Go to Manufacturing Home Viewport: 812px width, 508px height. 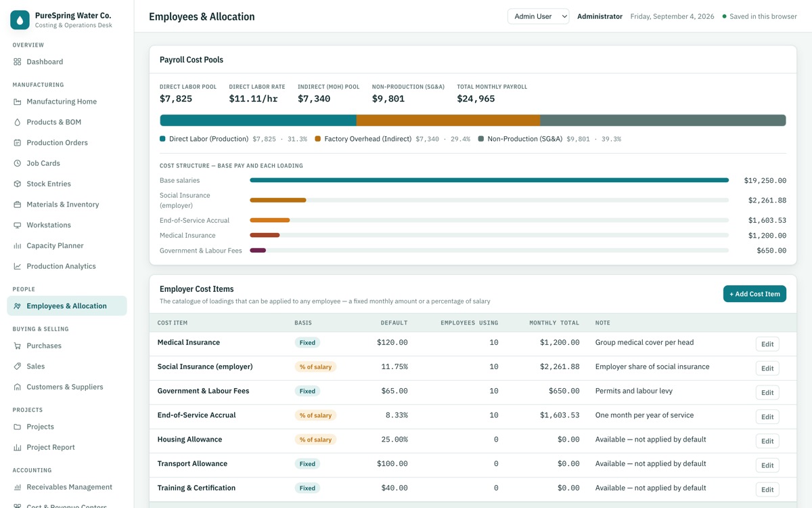[67, 102]
